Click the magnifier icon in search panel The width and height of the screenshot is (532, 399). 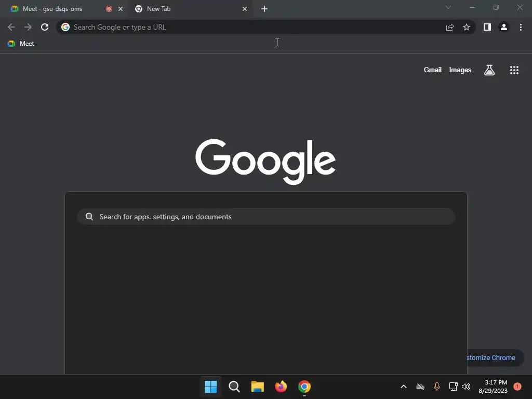click(x=89, y=217)
